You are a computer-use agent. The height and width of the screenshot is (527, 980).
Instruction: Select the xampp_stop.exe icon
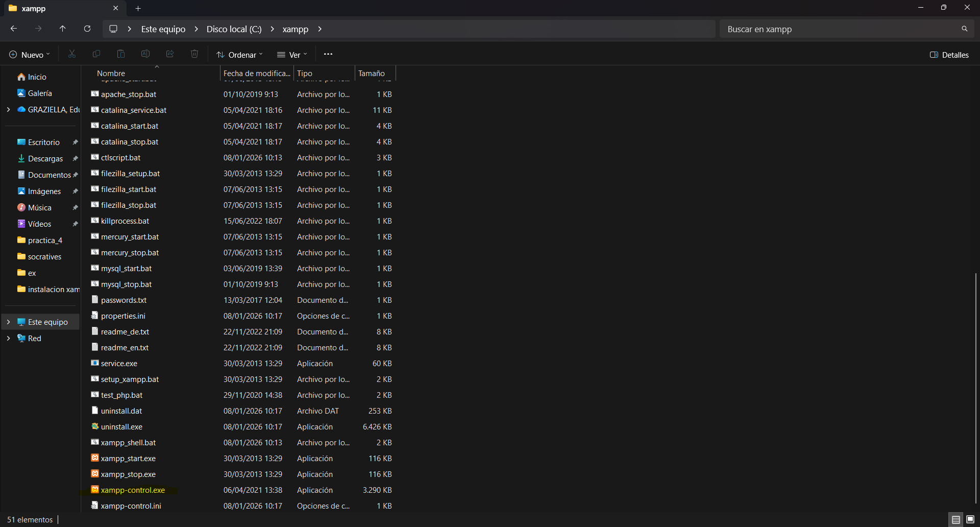(95, 474)
